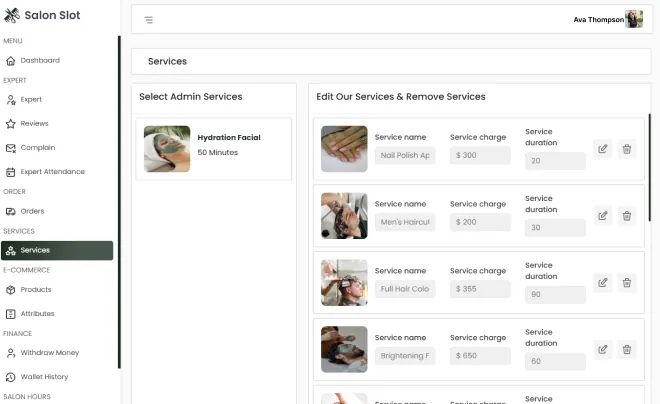Click the $ 200 service charge field
This screenshot has height=404, width=660.
(x=480, y=222)
